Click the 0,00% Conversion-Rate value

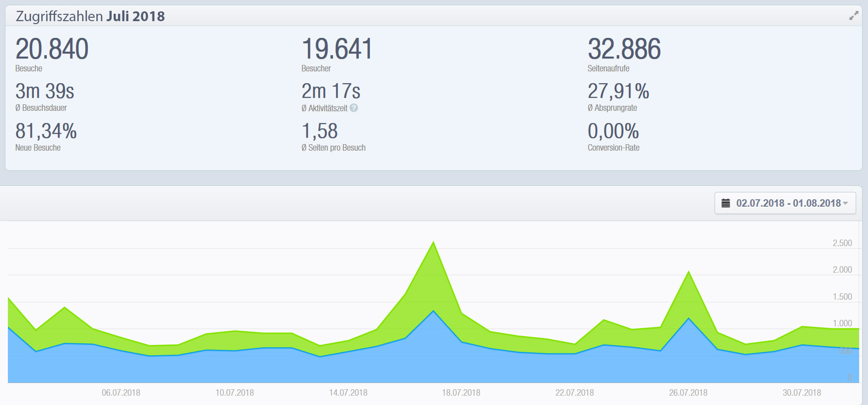pos(613,131)
